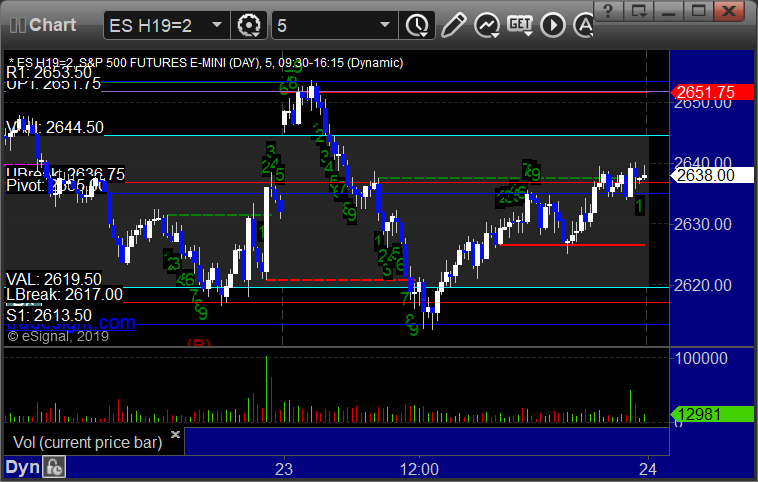
Task: Click the VAL: 2619.50 level label
Action: 54,279
